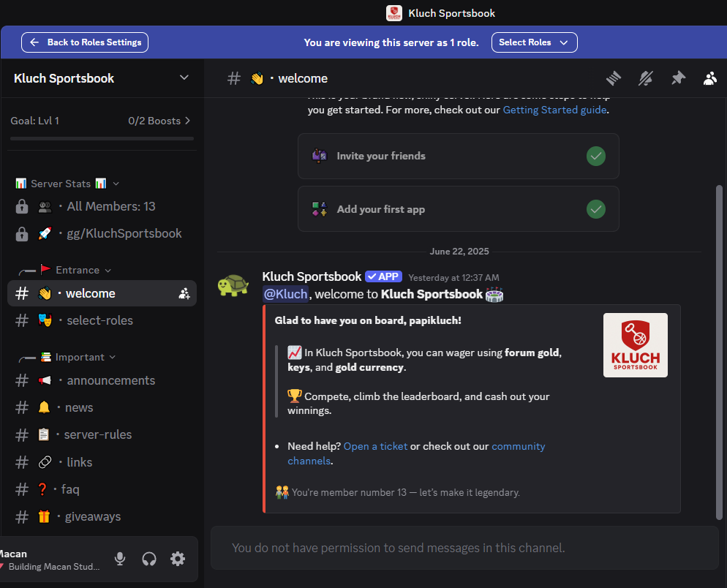
Task: Click the Yesterday at 12:37 AM timestamp
Action: (x=453, y=278)
